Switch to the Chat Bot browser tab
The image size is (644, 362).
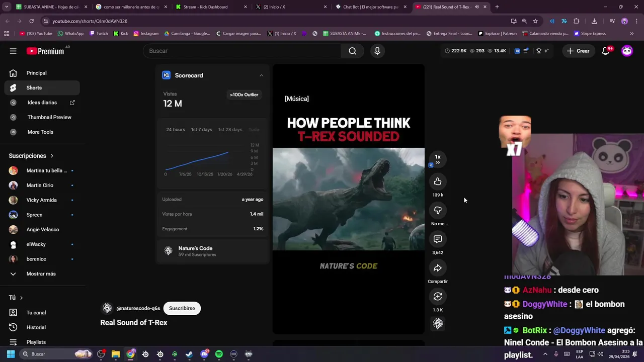(370, 7)
